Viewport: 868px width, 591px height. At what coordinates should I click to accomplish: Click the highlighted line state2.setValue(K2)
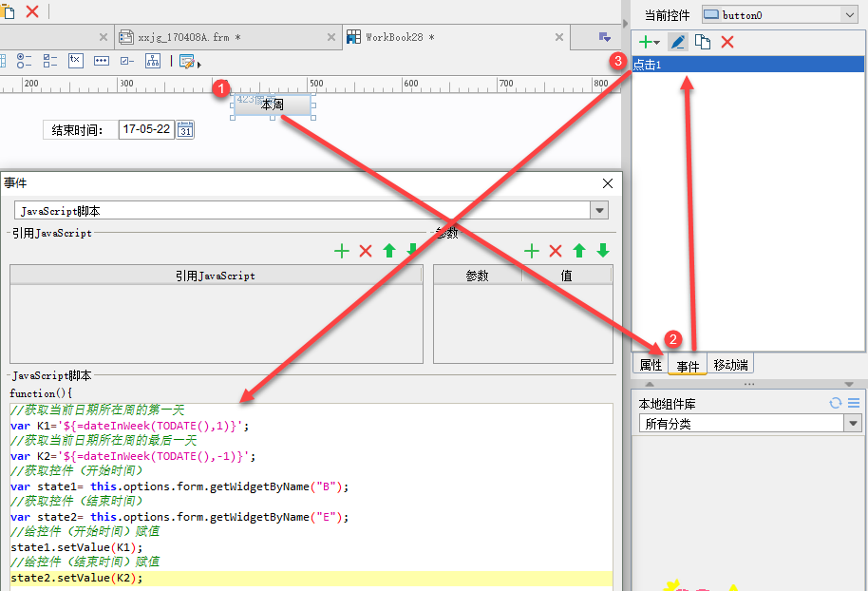[311, 578]
